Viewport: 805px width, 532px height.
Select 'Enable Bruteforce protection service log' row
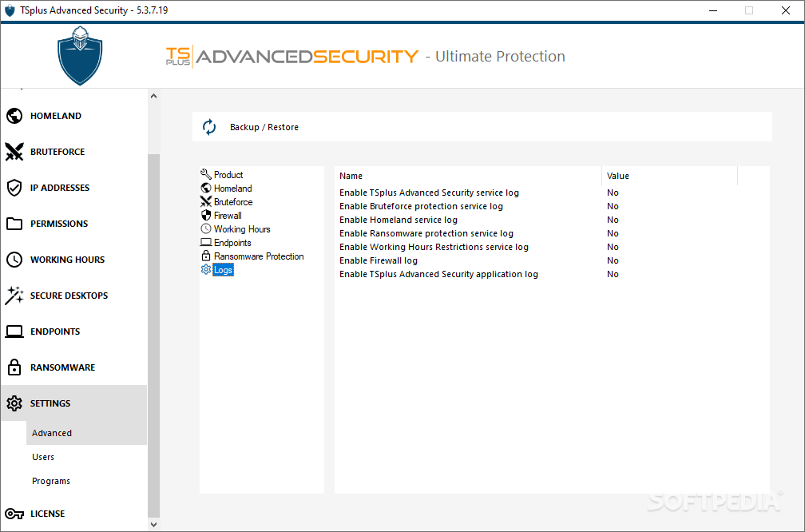click(x=552, y=206)
